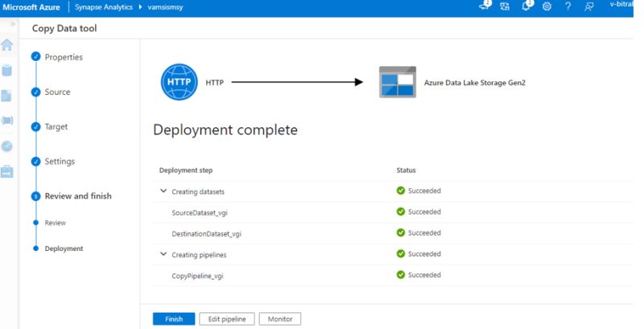
Task: Open the notifications bell icon
Action: click(x=526, y=6)
